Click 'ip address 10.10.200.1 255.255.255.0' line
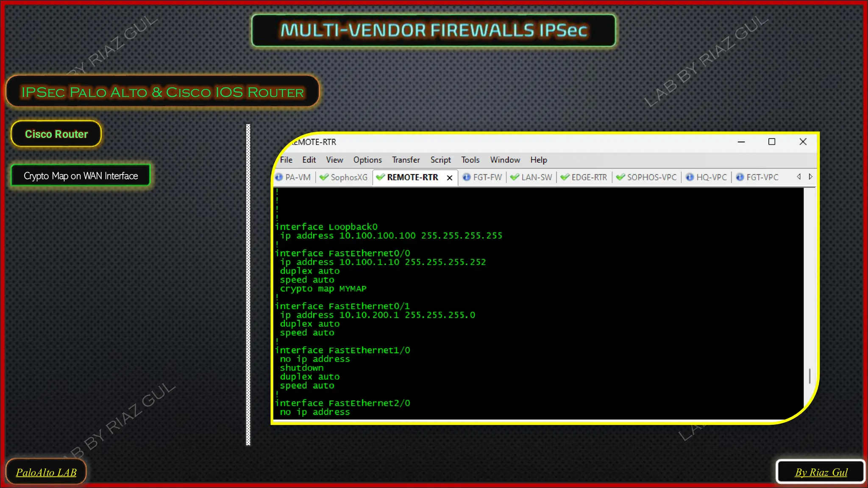Screen dimensions: 868x488 click(x=377, y=315)
